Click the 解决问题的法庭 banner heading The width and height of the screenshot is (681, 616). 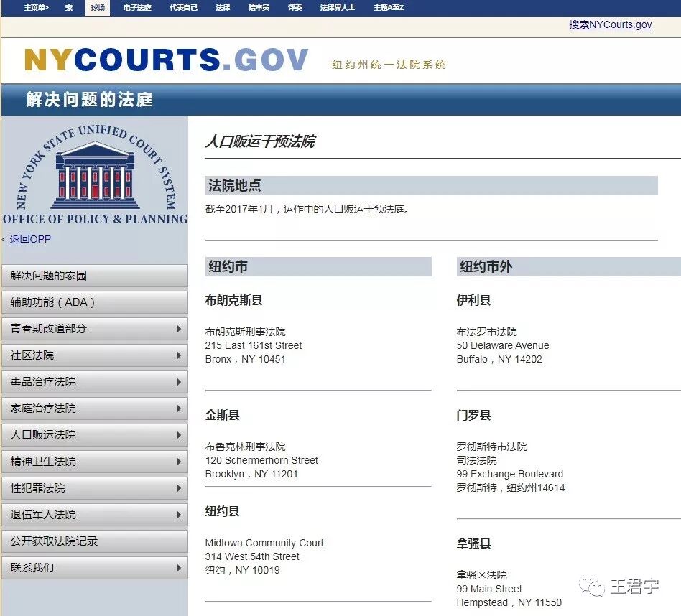tap(90, 99)
